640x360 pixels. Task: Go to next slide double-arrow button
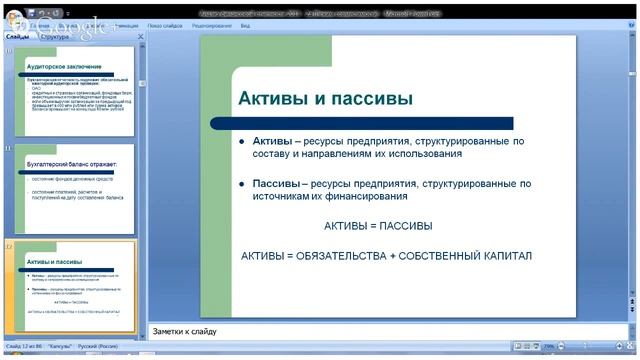tap(632, 309)
